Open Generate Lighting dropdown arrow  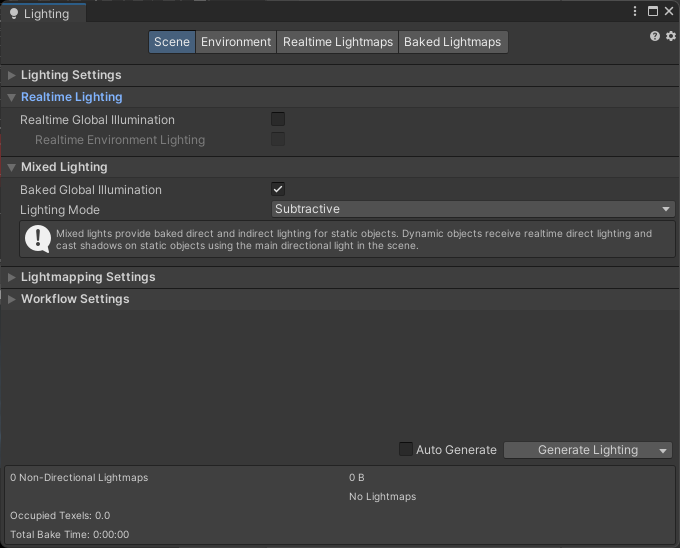click(x=663, y=450)
